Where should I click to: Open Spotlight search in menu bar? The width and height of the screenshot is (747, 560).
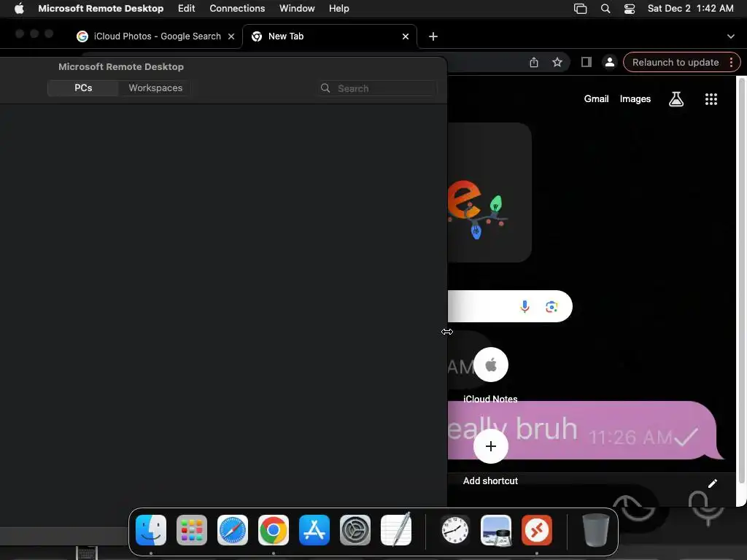(x=605, y=9)
